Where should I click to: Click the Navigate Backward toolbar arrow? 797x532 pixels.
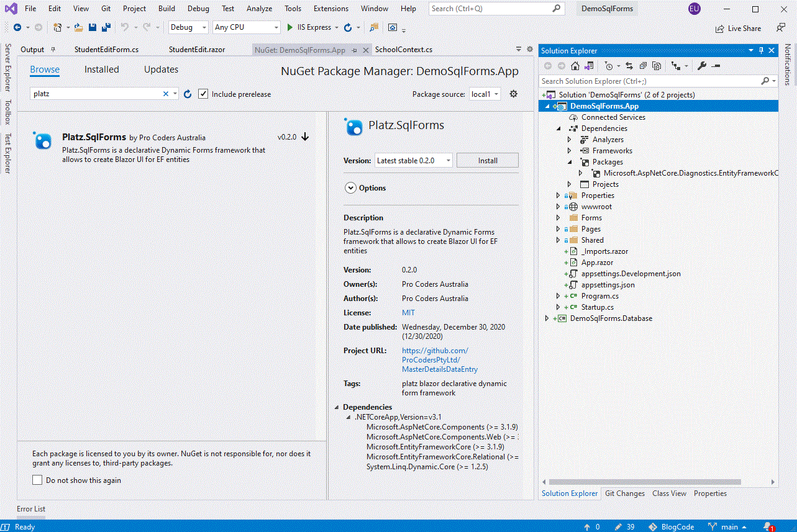17,27
